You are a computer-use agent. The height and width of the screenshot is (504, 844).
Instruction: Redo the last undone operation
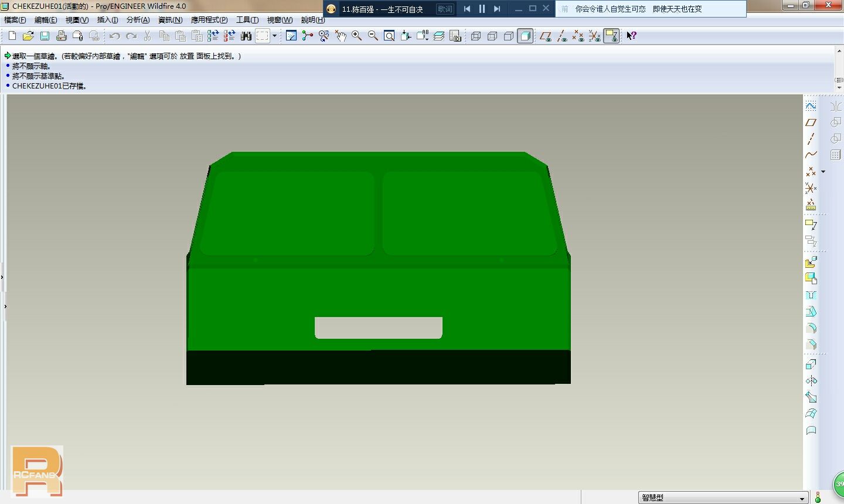click(x=131, y=36)
